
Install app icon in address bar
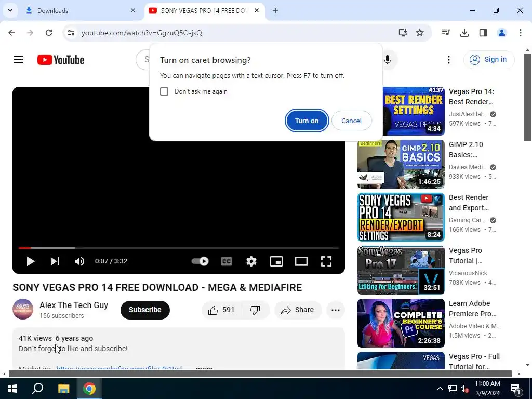[x=403, y=33]
